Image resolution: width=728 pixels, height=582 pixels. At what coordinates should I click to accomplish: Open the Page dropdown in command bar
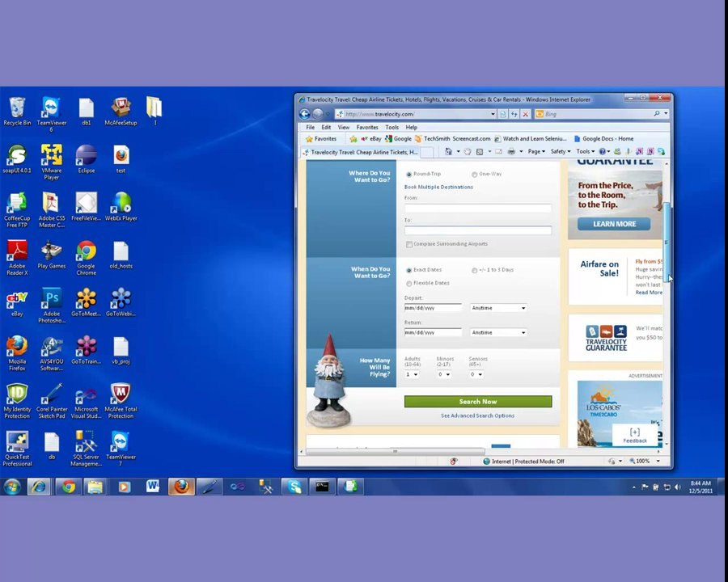pyautogui.click(x=536, y=151)
